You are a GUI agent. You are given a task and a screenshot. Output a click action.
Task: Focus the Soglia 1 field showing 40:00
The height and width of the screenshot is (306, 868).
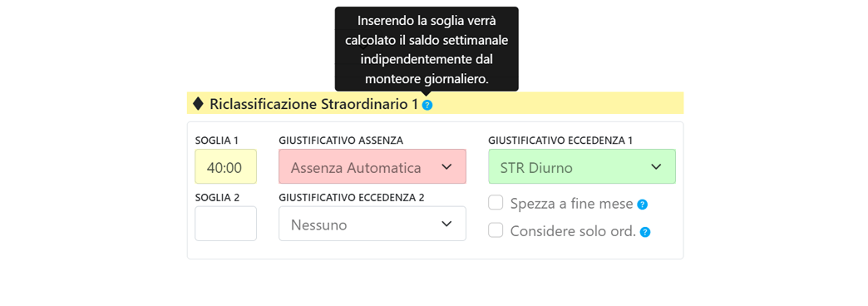click(x=226, y=166)
